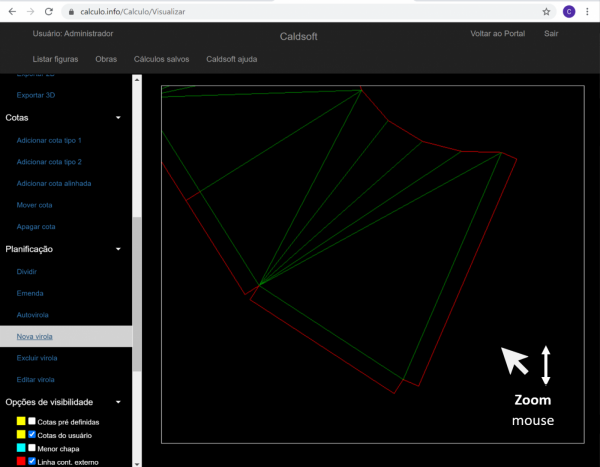Enable Cotas pré definidas checkbox
Image resolution: width=600 pixels, height=467 pixels.
pyautogui.click(x=32, y=422)
